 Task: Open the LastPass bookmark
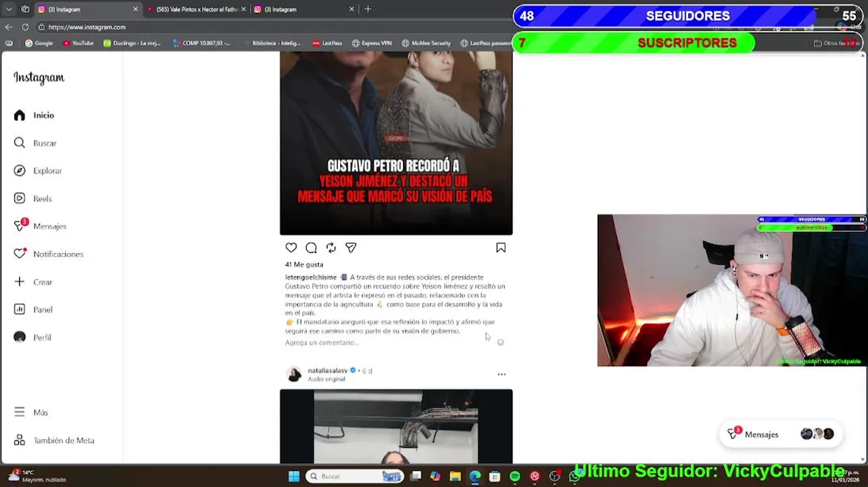coord(327,43)
